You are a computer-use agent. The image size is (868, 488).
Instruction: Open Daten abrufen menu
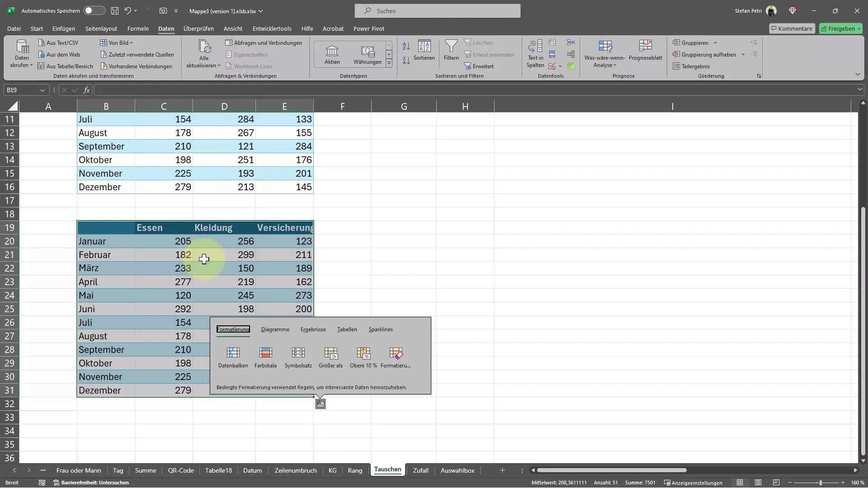coord(22,53)
